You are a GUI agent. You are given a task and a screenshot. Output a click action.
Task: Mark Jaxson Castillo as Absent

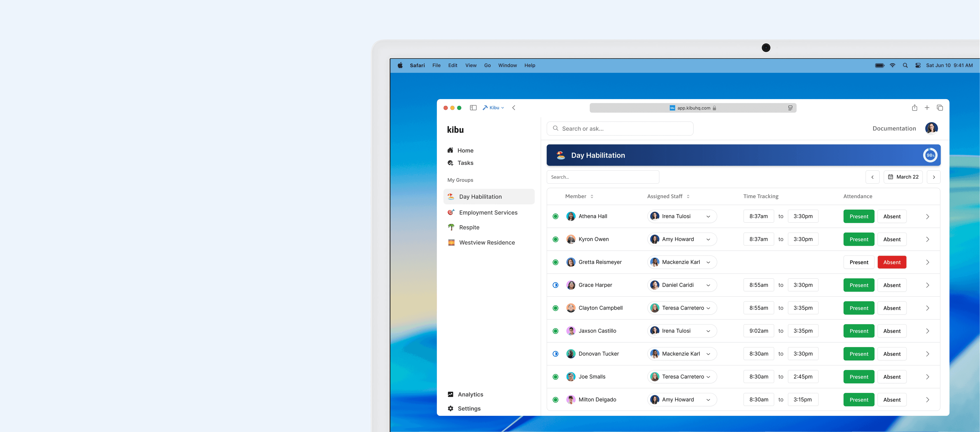click(x=891, y=331)
